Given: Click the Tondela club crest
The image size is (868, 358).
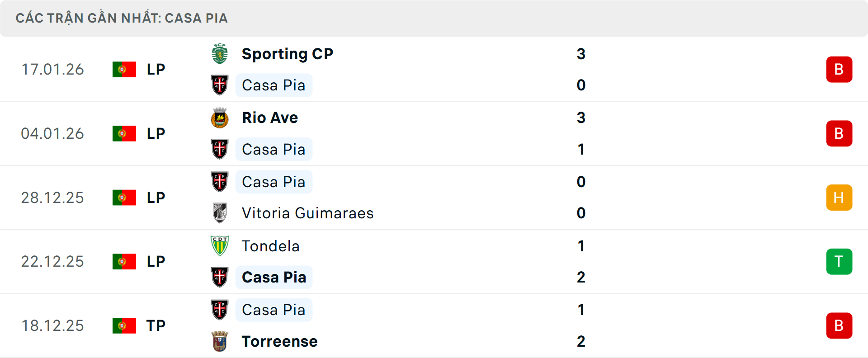Looking at the screenshot, I should tap(220, 246).
